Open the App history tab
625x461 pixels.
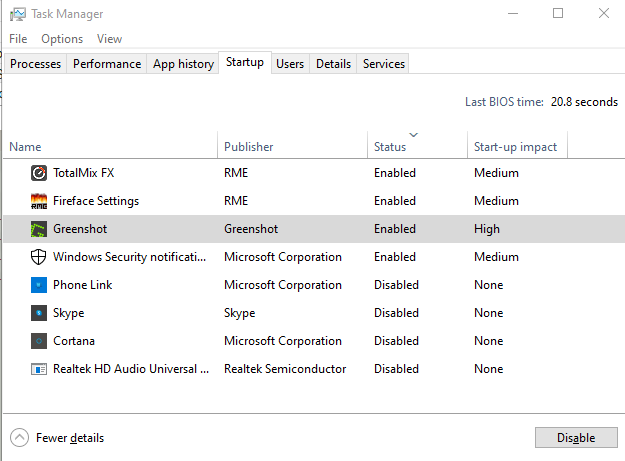(x=183, y=64)
